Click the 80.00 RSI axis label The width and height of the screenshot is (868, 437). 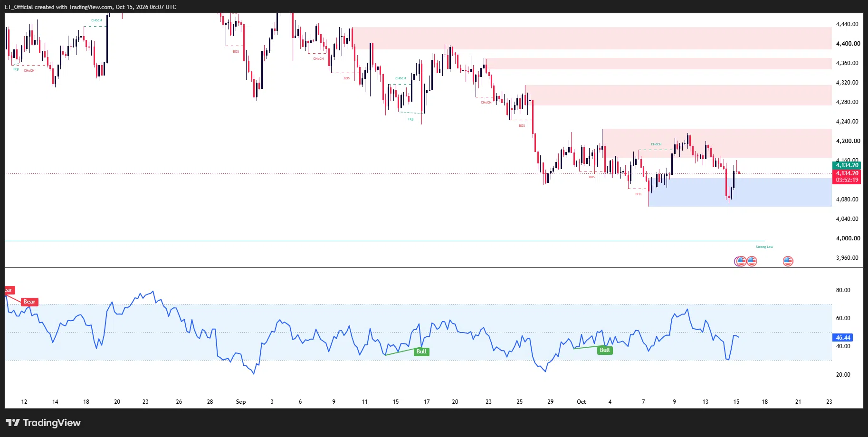843,290
